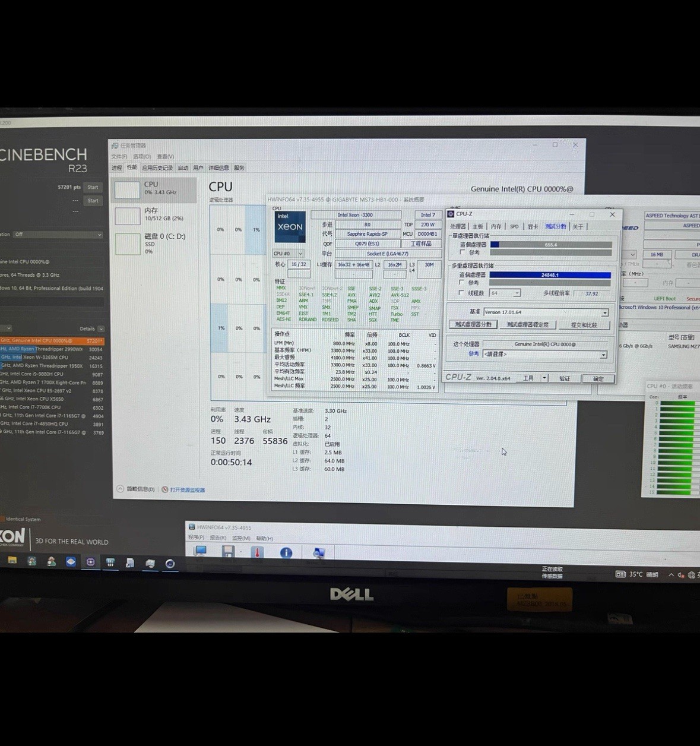
Task: Show hidden tray icons chevron
Action: click(671, 575)
